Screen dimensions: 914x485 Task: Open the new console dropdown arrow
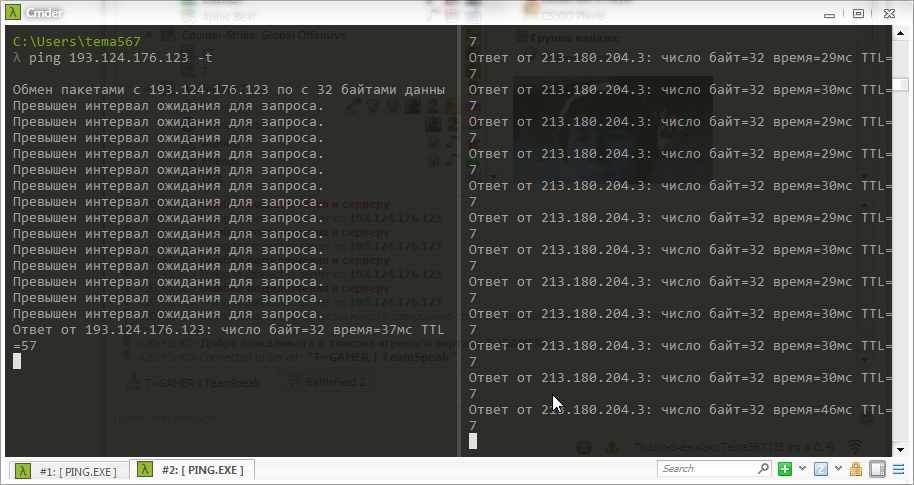801,469
